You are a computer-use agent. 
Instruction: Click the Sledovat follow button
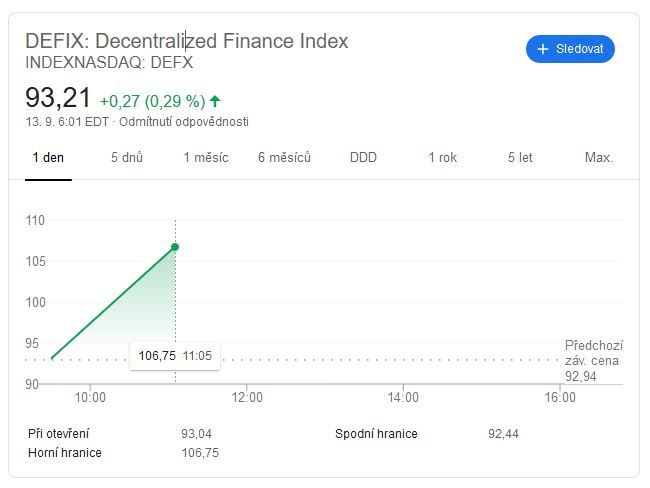(x=570, y=49)
